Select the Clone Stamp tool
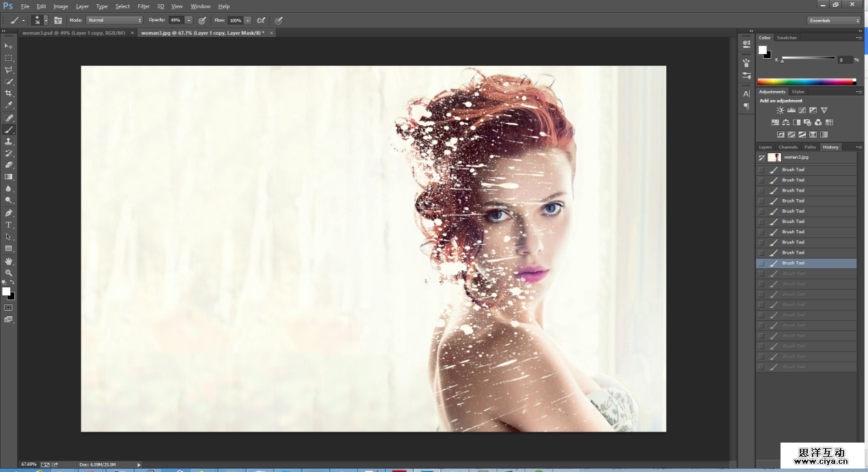 pos(9,141)
